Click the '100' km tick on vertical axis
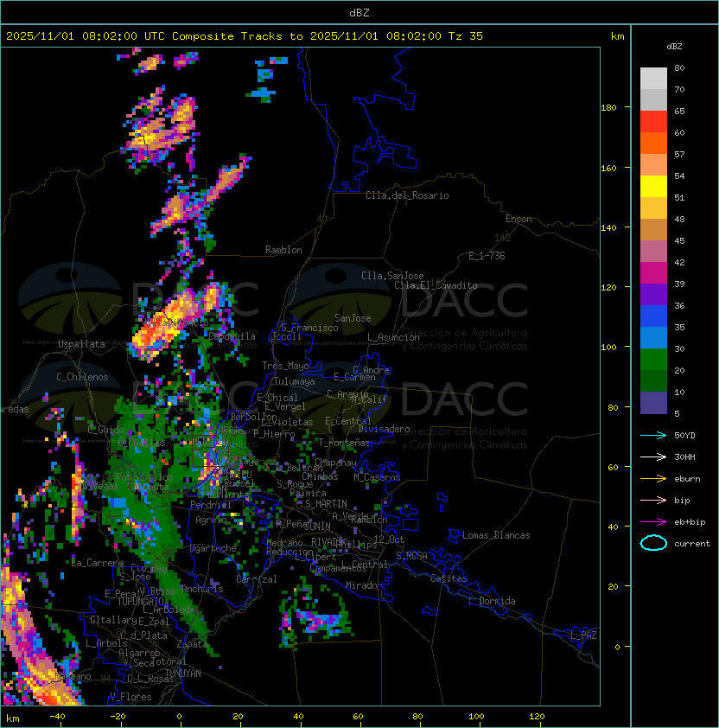719x728 pixels. pos(608,347)
